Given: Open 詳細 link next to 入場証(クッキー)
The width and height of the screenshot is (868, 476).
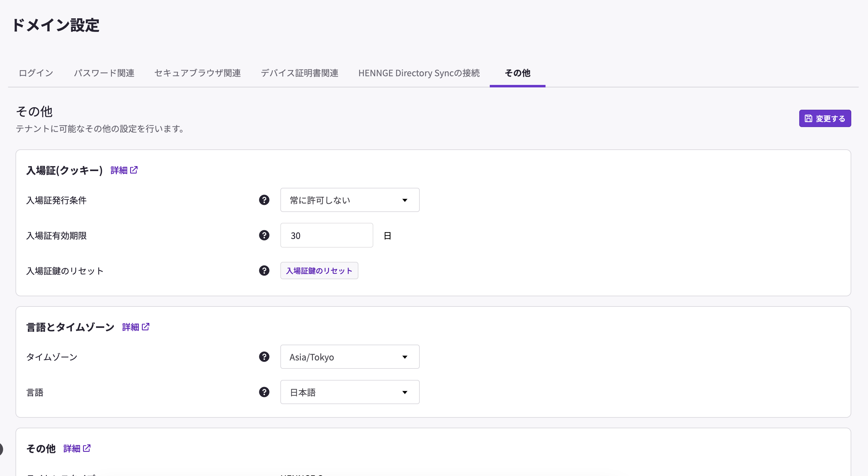Looking at the screenshot, I should pyautogui.click(x=124, y=170).
